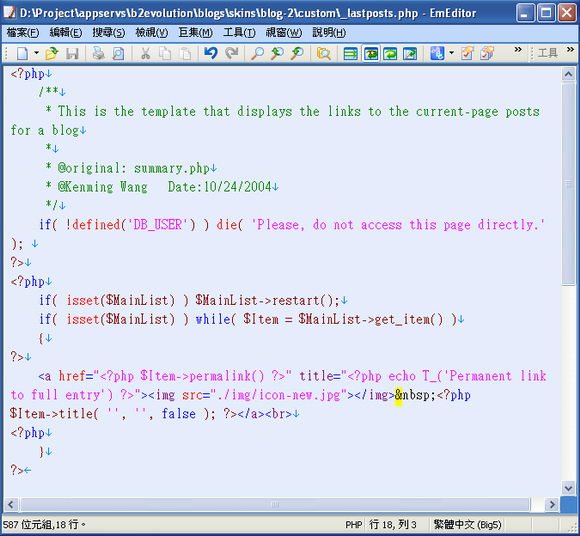The height and width of the screenshot is (536, 580).
Task: Click the 行 18, 列 3 status entry
Action: 392,525
